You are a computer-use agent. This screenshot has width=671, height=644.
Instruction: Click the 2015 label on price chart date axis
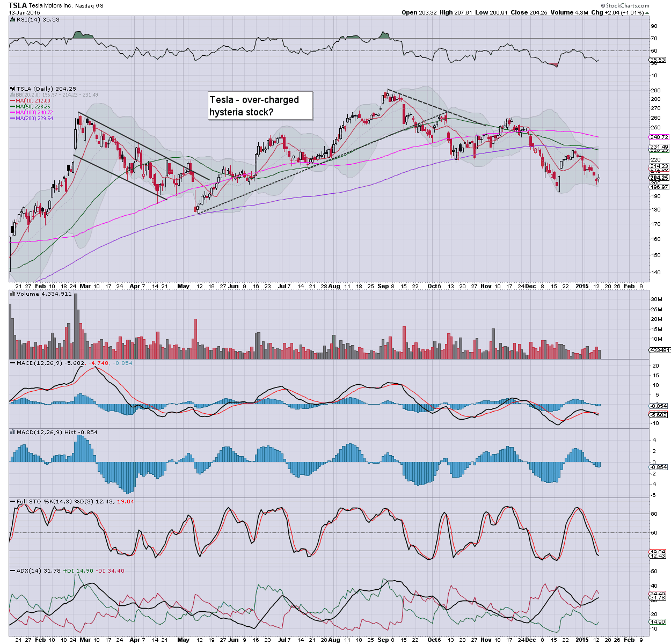(x=582, y=286)
